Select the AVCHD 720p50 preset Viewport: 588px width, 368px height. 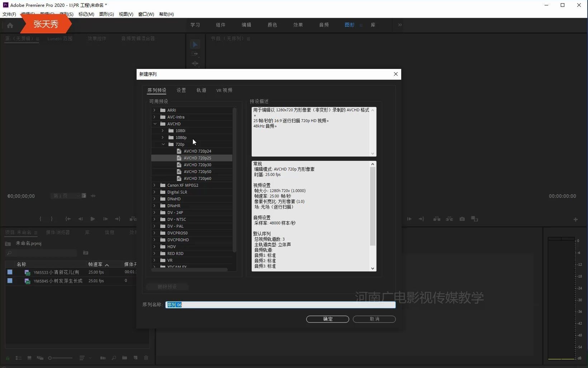pyautogui.click(x=197, y=172)
